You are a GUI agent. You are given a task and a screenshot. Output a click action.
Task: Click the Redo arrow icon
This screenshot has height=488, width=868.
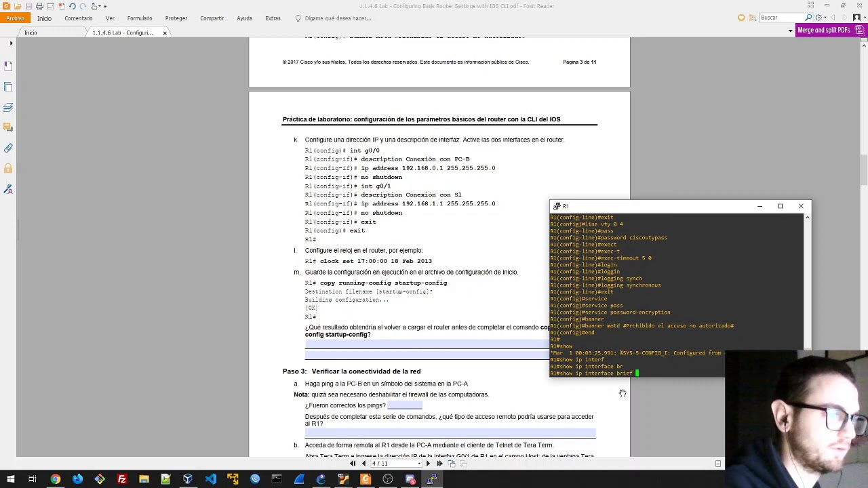83,6
